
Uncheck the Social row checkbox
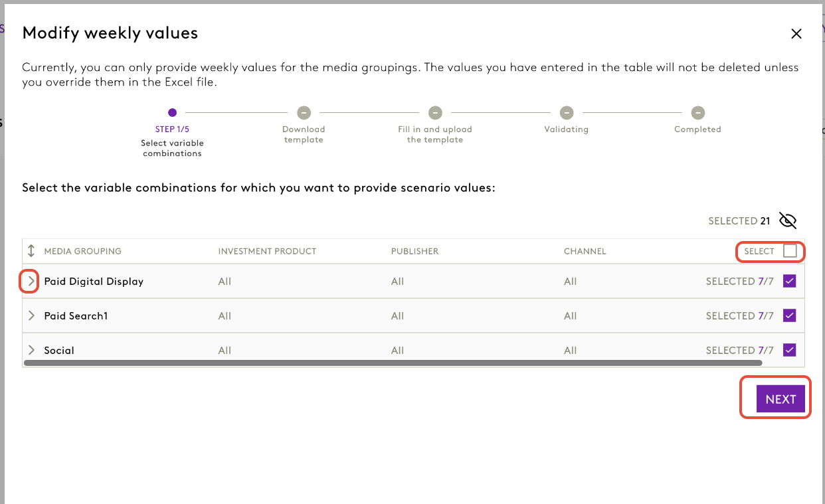(790, 350)
